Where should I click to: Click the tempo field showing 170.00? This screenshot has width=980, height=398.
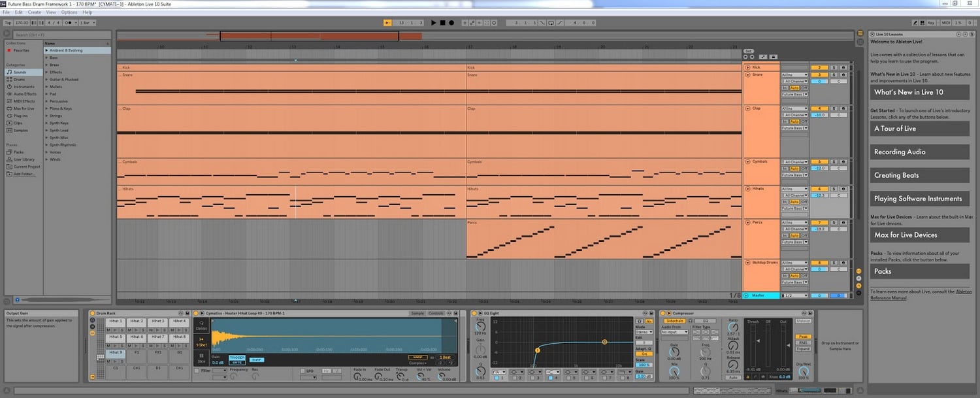(x=22, y=23)
